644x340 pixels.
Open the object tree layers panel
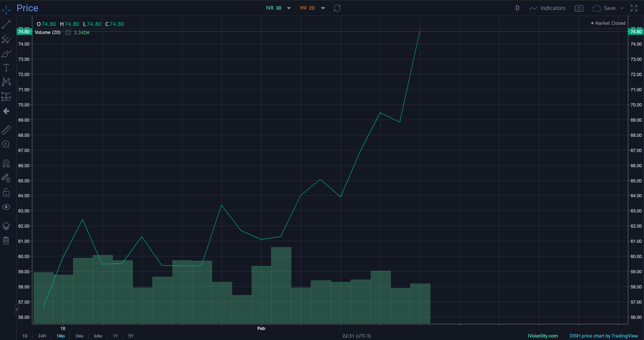tap(6, 226)
